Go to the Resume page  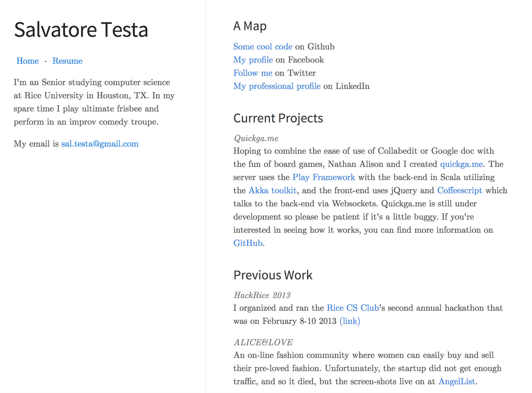(67, 61)
